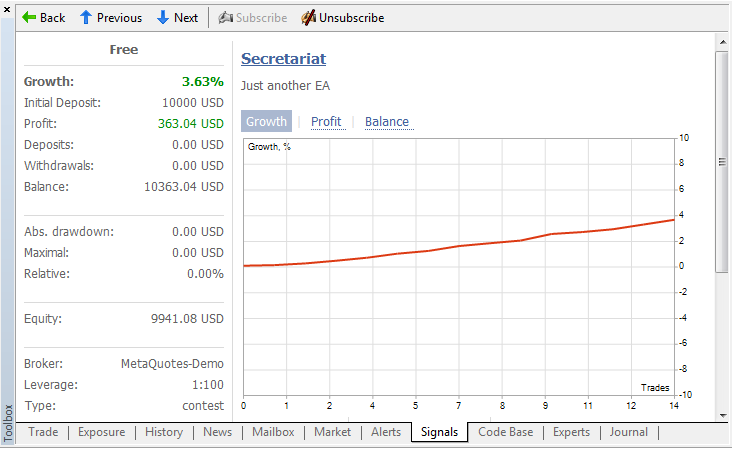Open the History tab
Screen dimensions: 732x449
(x=164, y=432)
